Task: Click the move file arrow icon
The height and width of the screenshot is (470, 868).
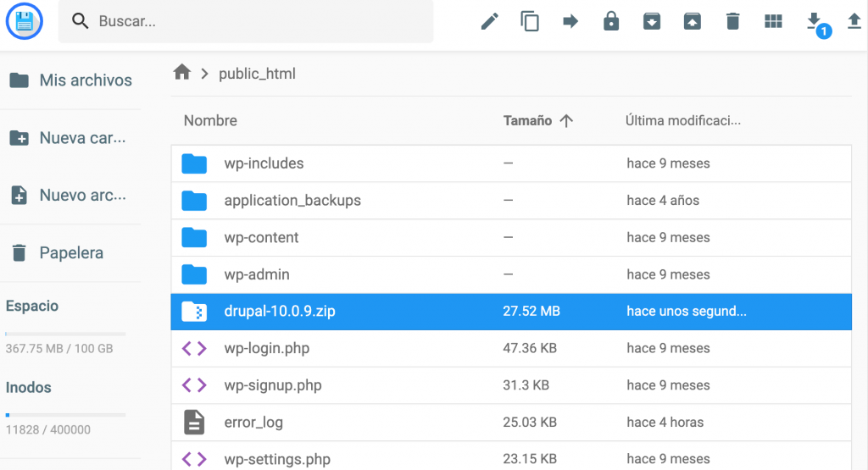Action: 570,21
